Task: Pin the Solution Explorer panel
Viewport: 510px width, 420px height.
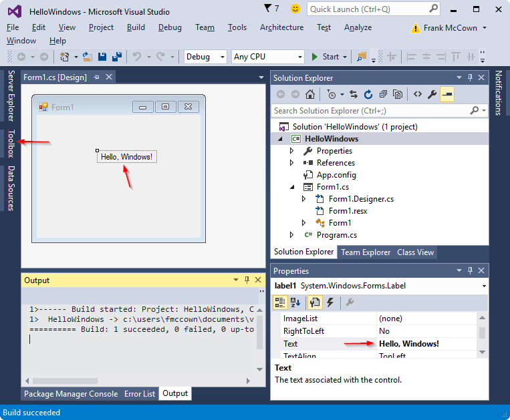Action: [470, 77]
